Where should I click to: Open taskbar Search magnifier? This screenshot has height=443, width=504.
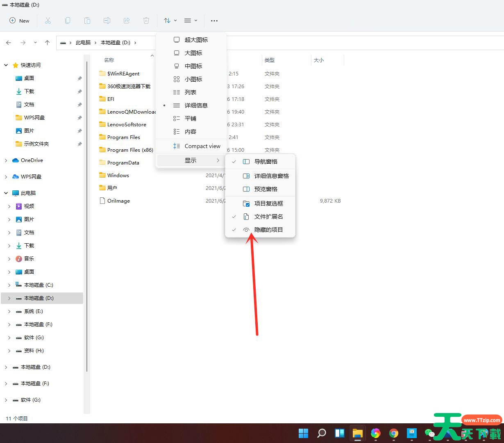(x=322, y=433)
